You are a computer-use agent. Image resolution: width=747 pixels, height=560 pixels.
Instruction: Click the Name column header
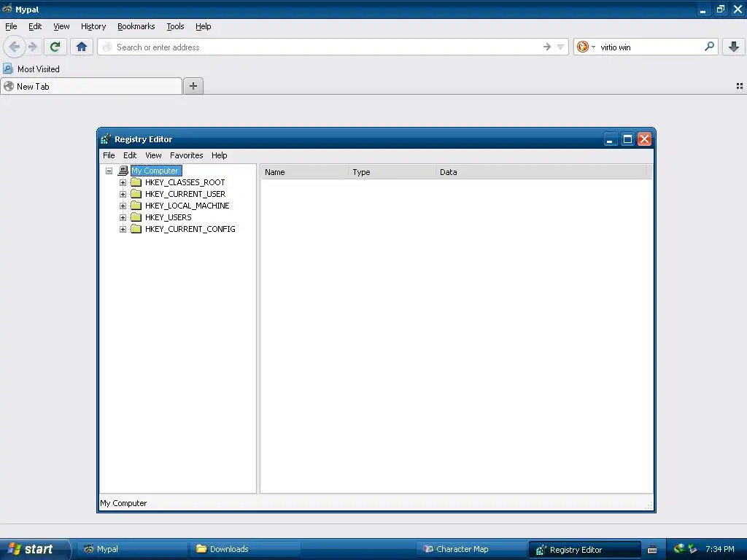click(x=304, y=172)
